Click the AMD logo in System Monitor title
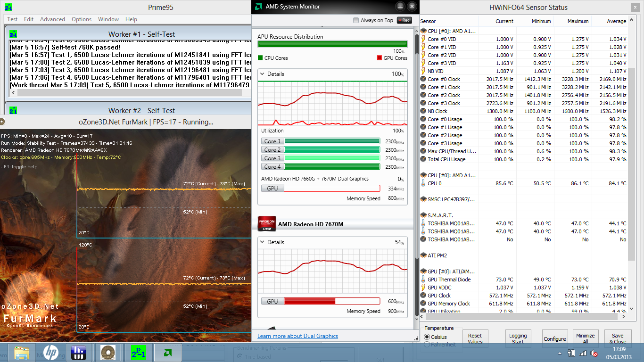Screen dimensions: 644x362 (x=259, y=7)
